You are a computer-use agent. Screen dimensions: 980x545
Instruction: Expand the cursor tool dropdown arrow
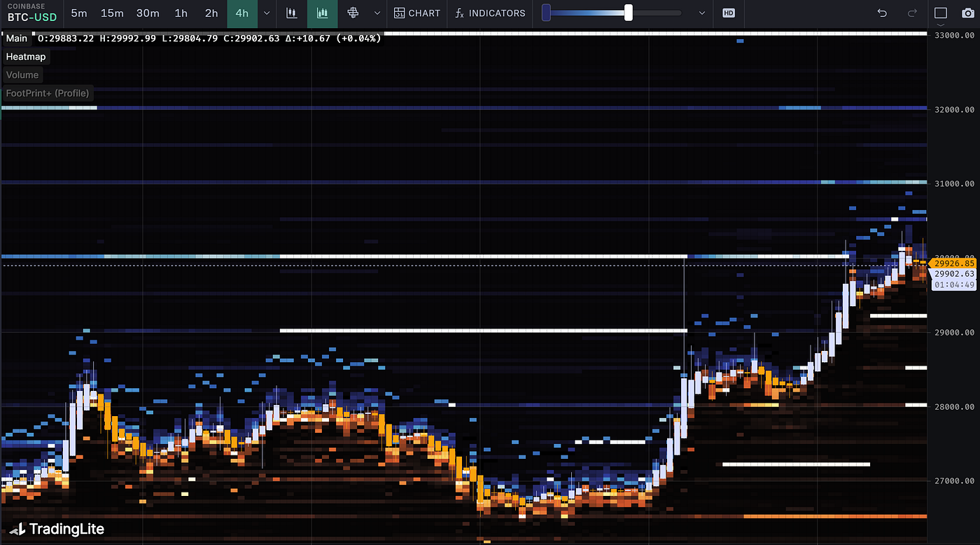377,13
